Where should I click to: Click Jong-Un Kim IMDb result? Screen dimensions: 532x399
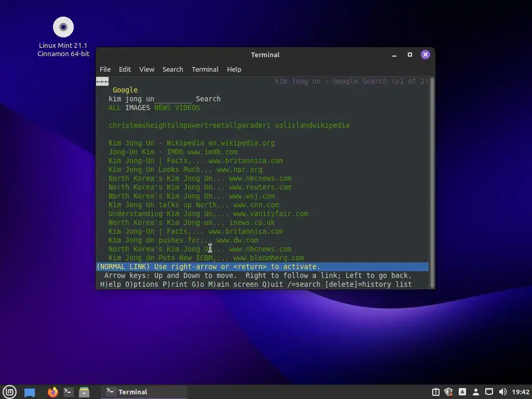173,152
